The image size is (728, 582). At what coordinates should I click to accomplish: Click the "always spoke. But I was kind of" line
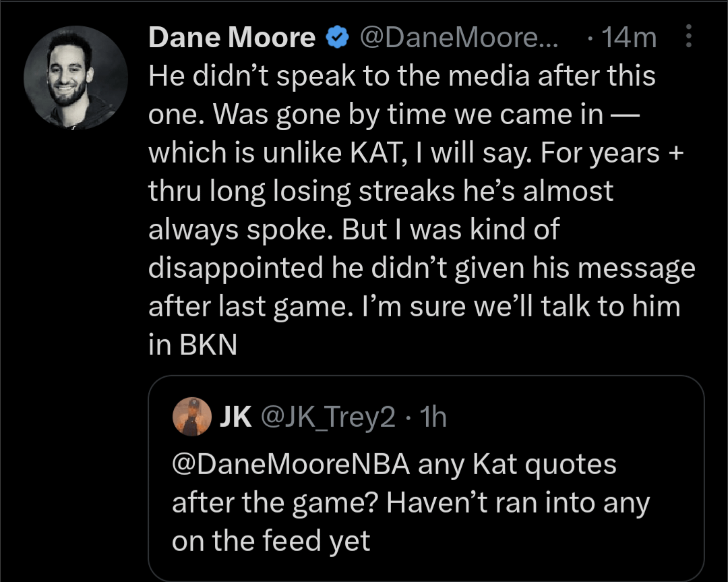coord(353,229)
